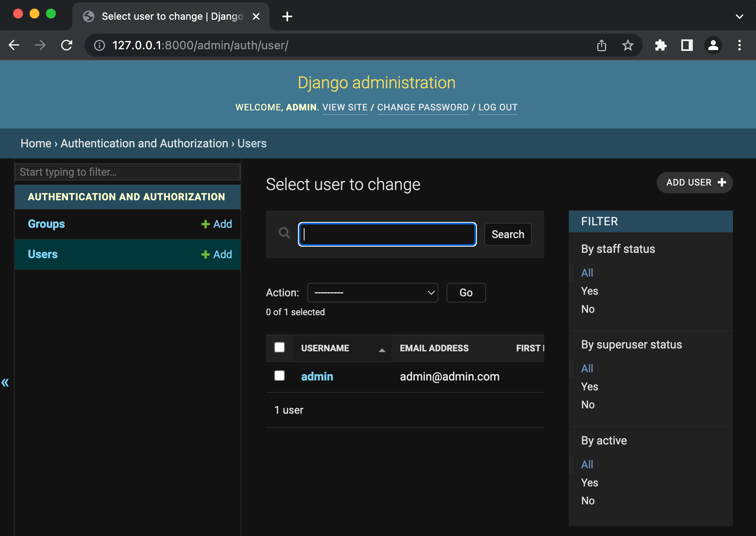Select All under By staff status
This screenshot has height=536, width=756.
[x=587, y=273]
